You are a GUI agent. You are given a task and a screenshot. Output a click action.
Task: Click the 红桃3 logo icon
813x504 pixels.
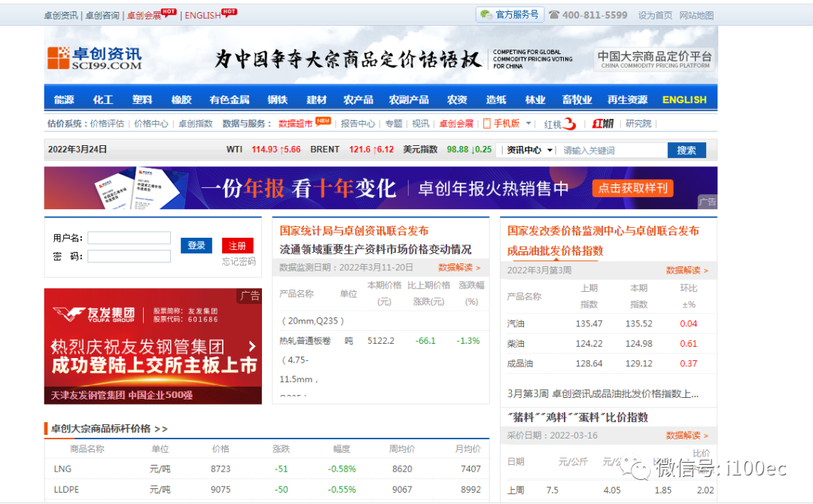click(561, 124)
